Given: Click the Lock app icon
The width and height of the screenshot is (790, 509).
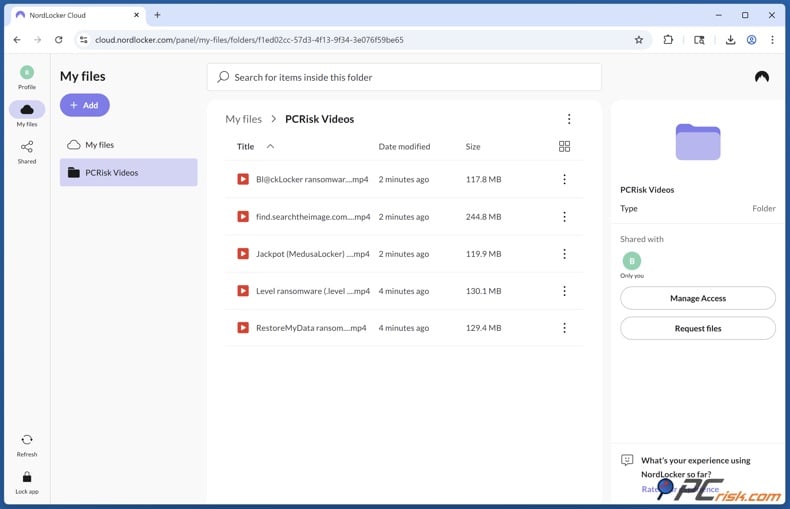Looking at the screenshot, I should [27, 478].
